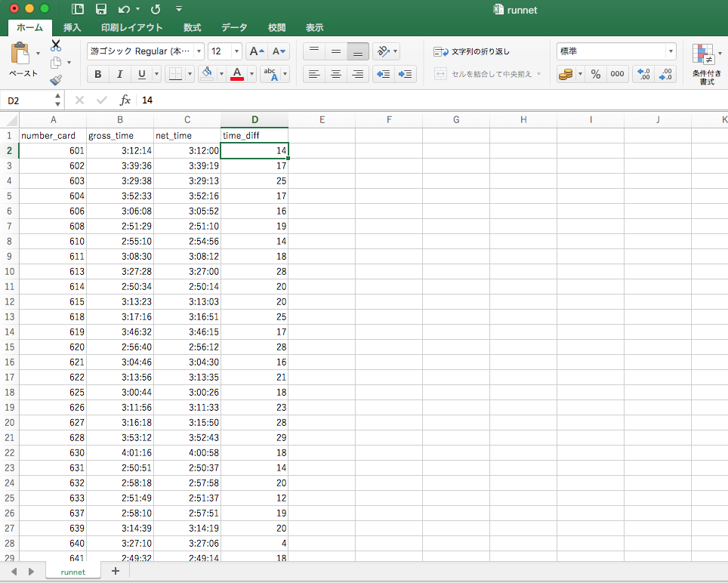Open the 校閲 ribbon tab
The height and width of the screenshot is (583, 728).
point(276,27)
